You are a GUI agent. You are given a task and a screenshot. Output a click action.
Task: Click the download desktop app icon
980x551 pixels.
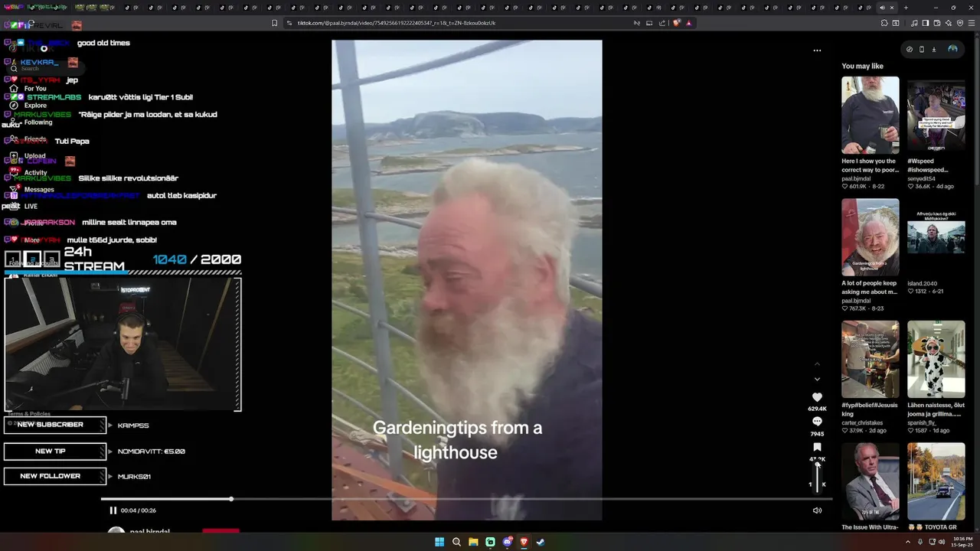[934, 49]
